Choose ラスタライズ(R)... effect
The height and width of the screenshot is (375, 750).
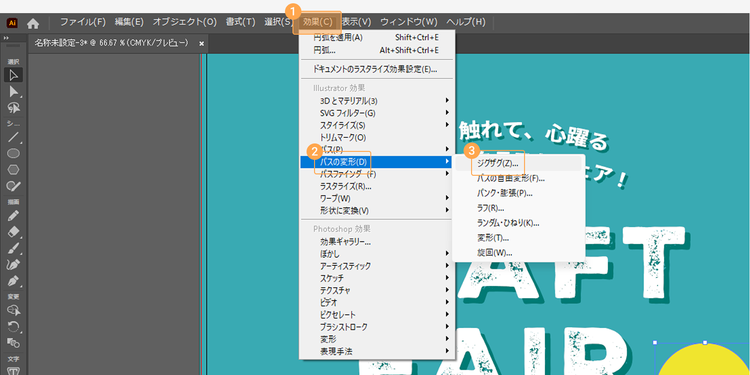pyautogui.click(x=377, y=187)
